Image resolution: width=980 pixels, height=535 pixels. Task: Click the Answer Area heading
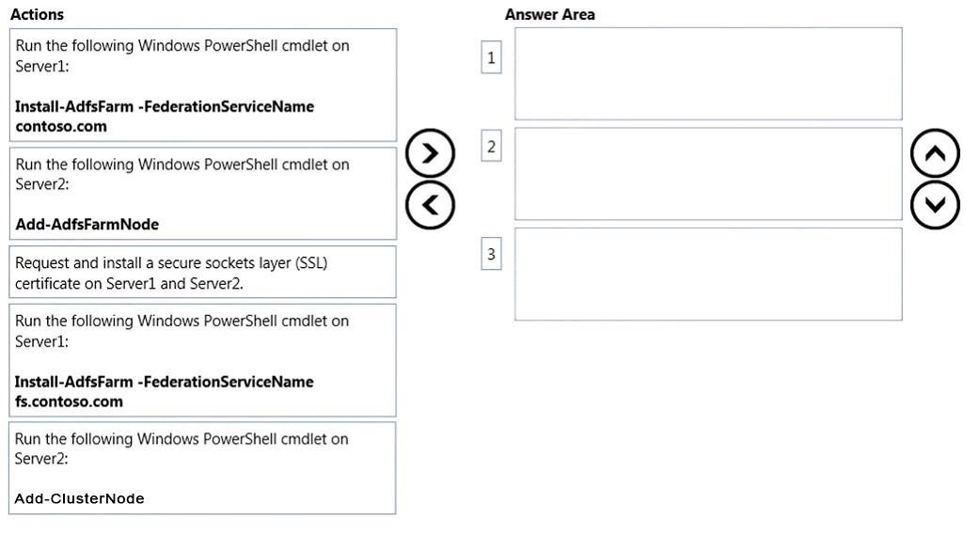550,14
